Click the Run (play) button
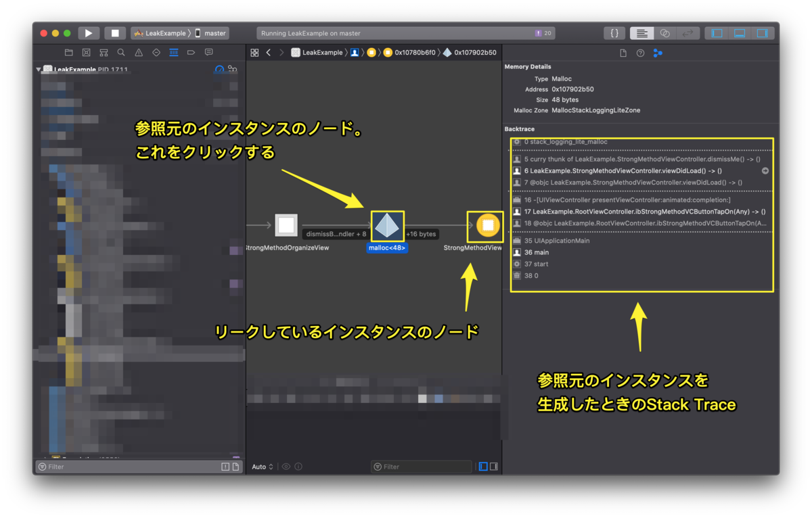The height and width of the screenshot is (518, 812). [x=89, y=33]
